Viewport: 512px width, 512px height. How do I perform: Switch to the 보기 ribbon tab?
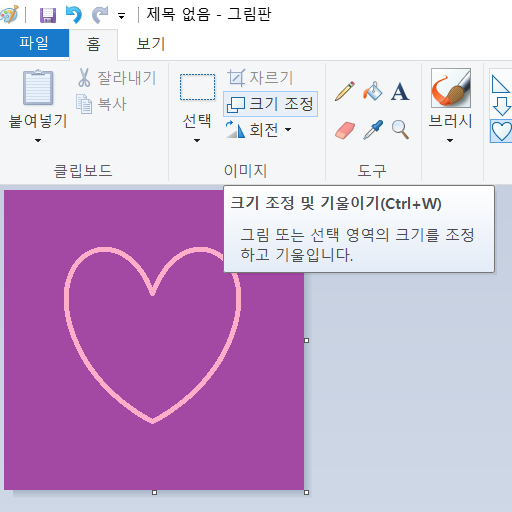click(x=151, y=44)
